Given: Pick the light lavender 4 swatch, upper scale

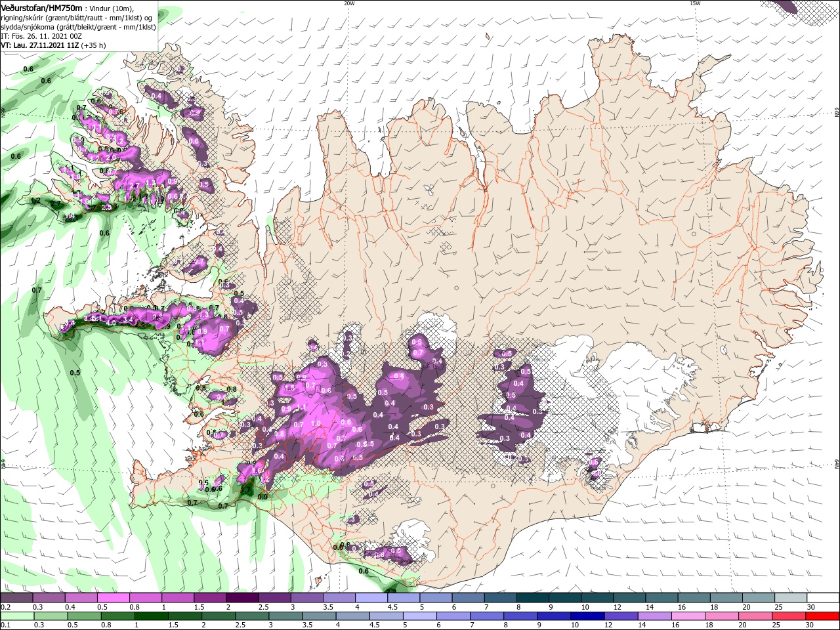Looking at the screenshot, I should click(371, 598).
